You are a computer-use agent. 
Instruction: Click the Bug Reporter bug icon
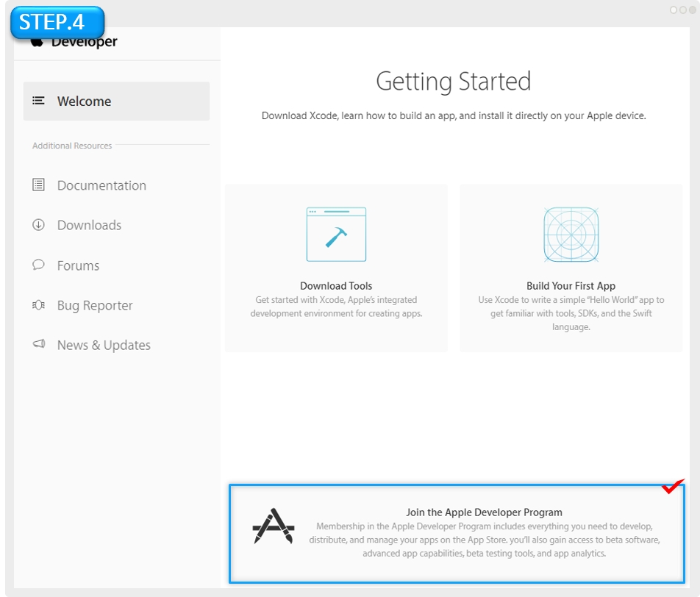point(39,305)
